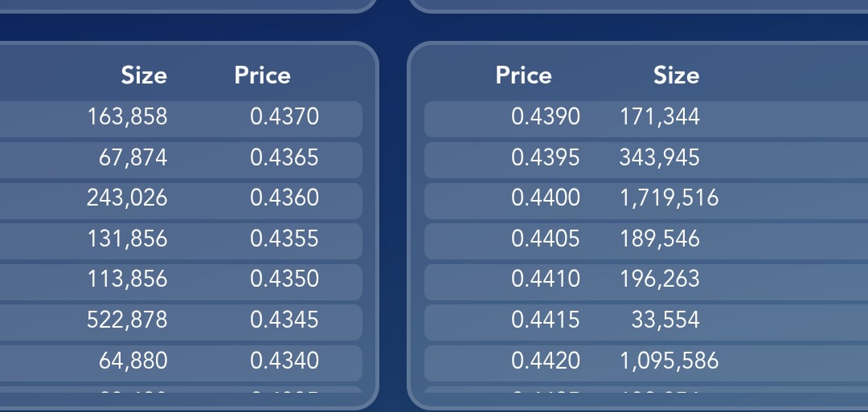The height and width of the screenshot is (412, 868).
Task: Click the ask size 189,546
Action: [x=659, y=239]
